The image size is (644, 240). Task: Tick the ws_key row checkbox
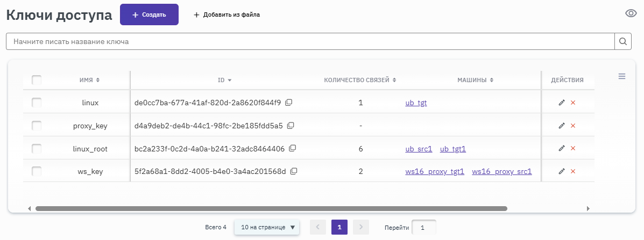[37, 171]
